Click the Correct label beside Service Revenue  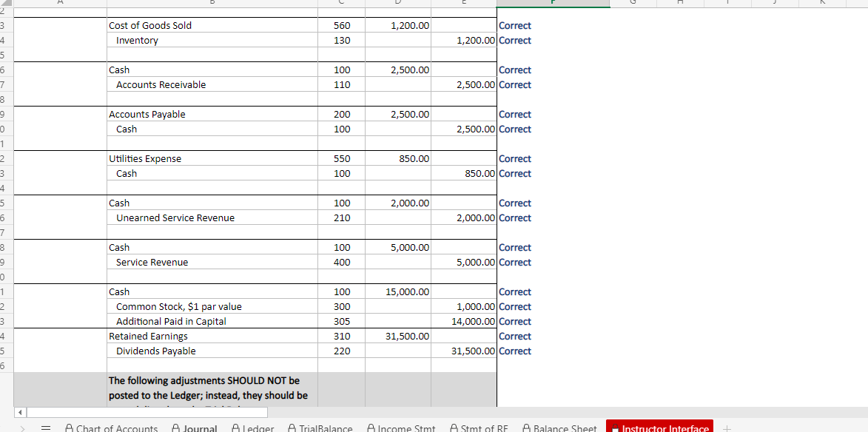515,262
